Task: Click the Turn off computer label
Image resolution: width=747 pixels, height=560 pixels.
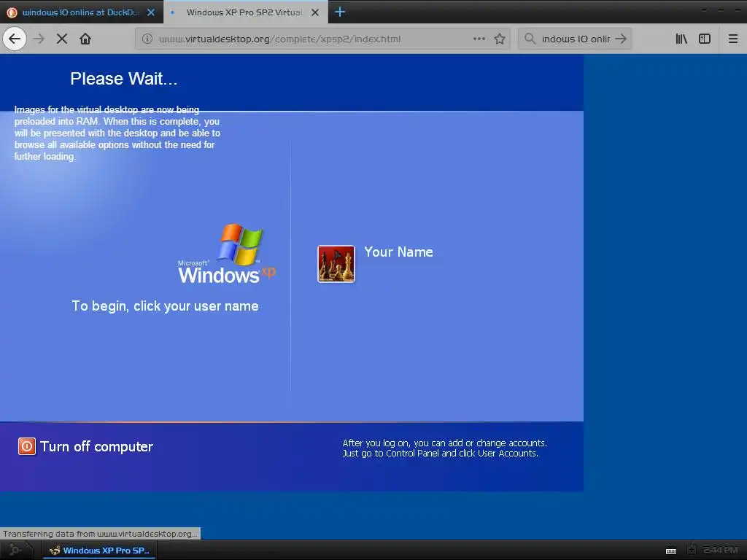Action: coord(97,446)
